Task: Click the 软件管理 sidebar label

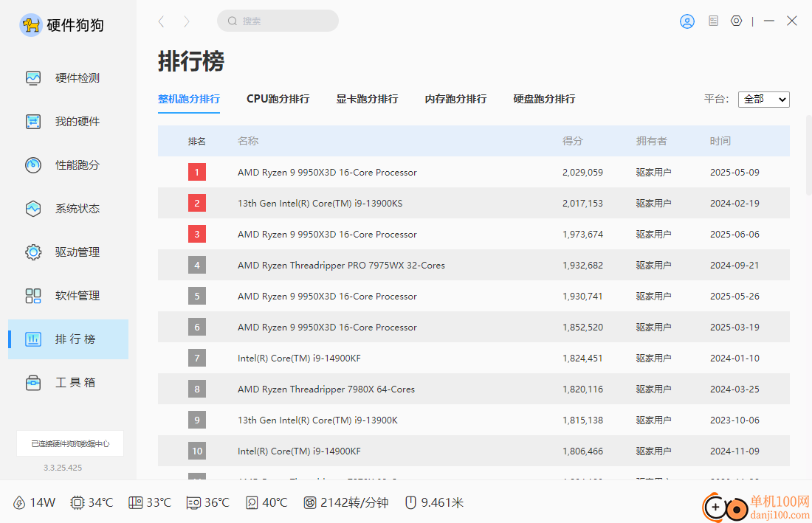Action: (78, 295)
